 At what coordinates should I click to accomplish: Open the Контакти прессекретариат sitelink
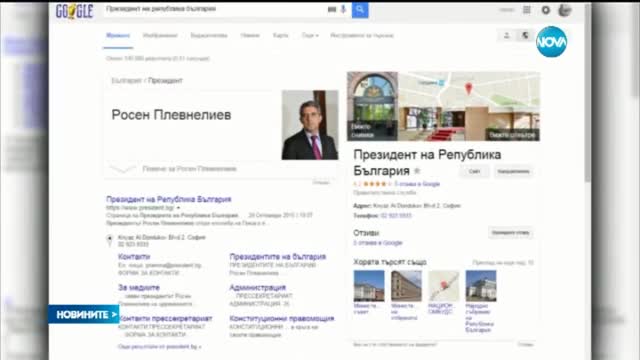tap(165, 318)
